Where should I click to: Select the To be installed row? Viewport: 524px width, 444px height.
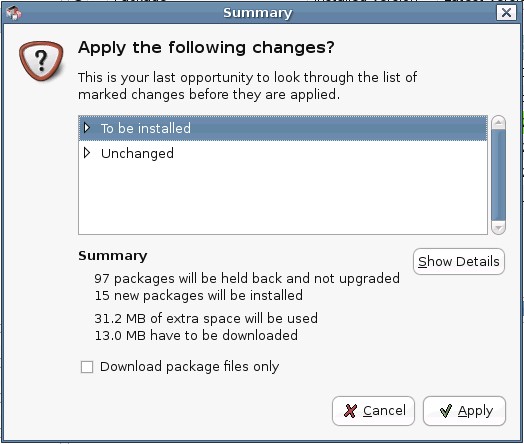click(x=283, y=128)
